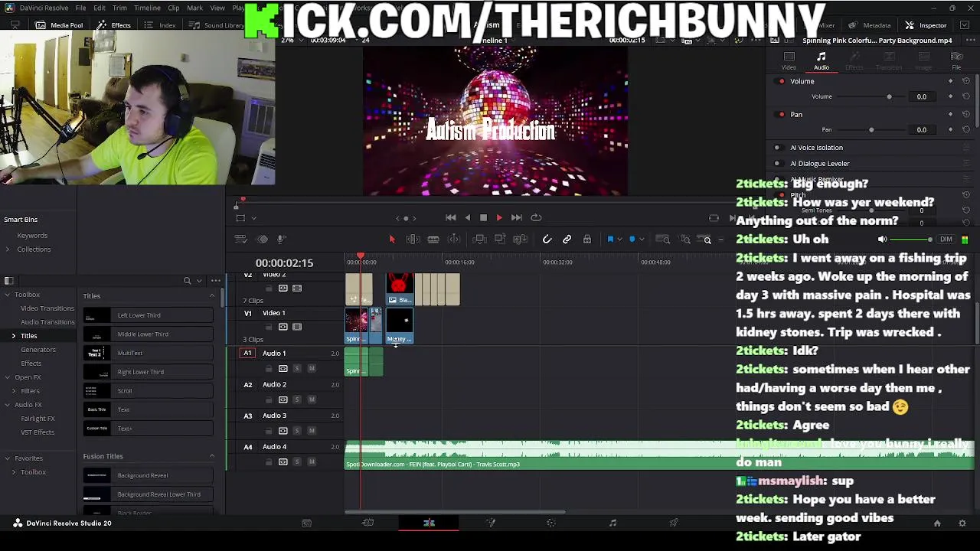
Task: Open the flag color dropdown
Action: 619,240
